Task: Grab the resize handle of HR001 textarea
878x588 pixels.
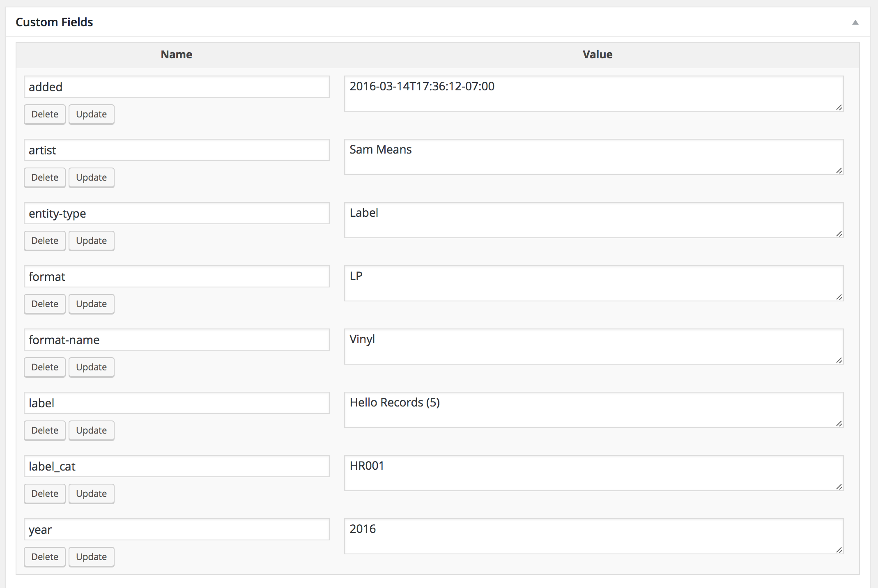Action: click(x=839, y=487)
